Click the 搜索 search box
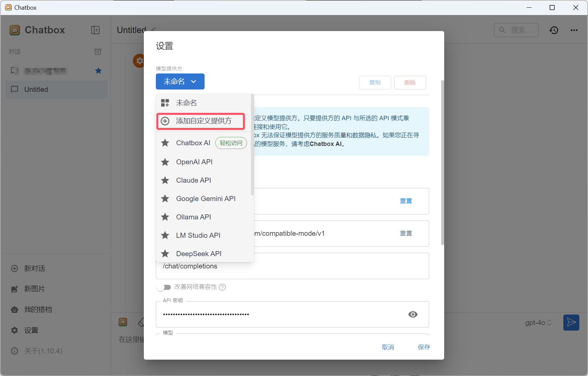This screenshot has height=376, width=588. pyautogui.click(x=516, y=30)
